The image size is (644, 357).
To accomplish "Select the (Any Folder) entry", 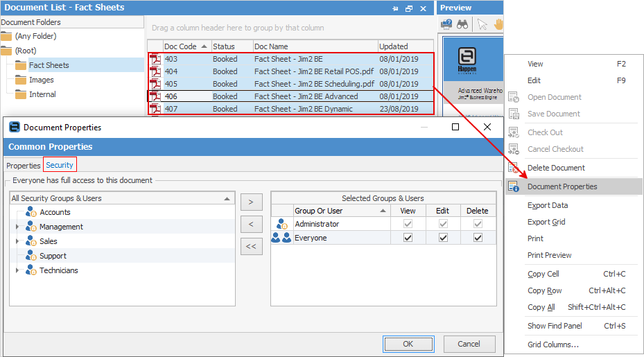I will [36, 36].
